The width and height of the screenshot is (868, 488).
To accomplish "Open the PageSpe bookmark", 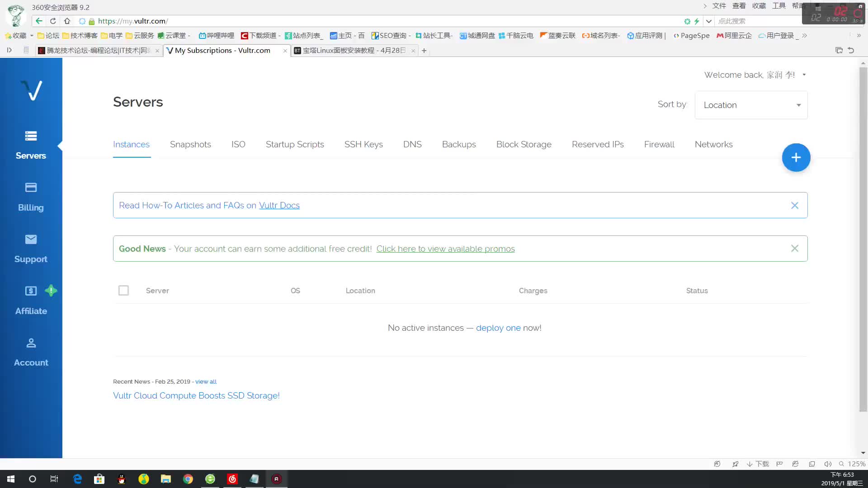I will [691, 36].
